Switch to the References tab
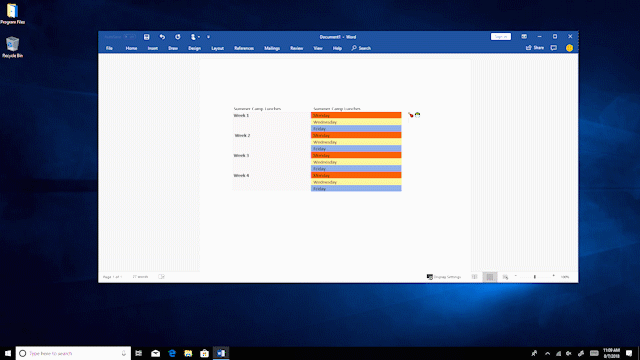640x360 pixels. tap(244, 48)
